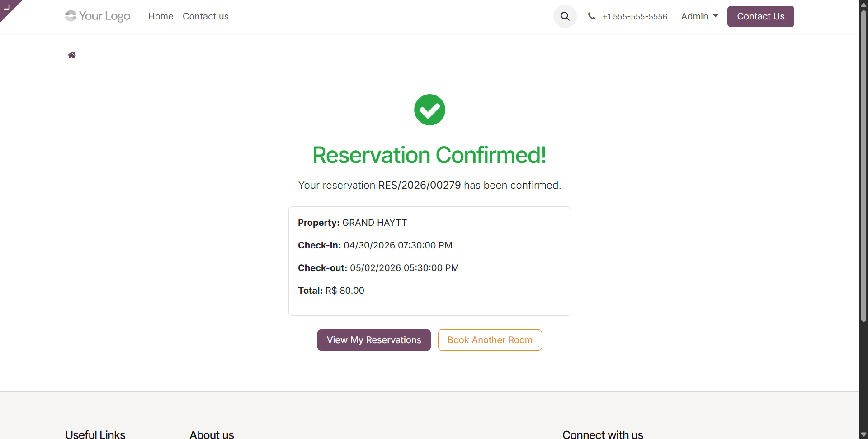The width and height of the screenshot is (868, 439).
Task: Open View My Reservations
Action: [x=373, y=340]
